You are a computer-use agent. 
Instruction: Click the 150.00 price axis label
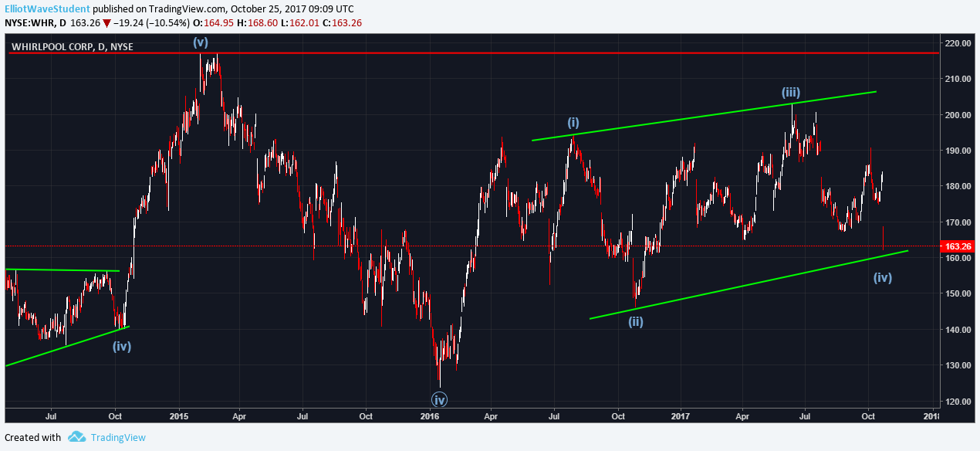coord(958,293)
